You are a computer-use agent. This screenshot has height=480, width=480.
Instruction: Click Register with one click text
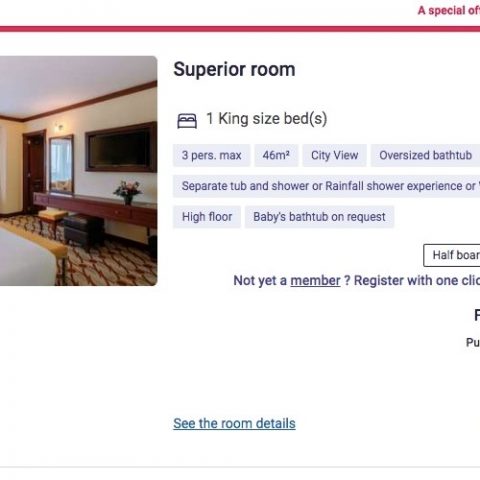pos(417,281)
